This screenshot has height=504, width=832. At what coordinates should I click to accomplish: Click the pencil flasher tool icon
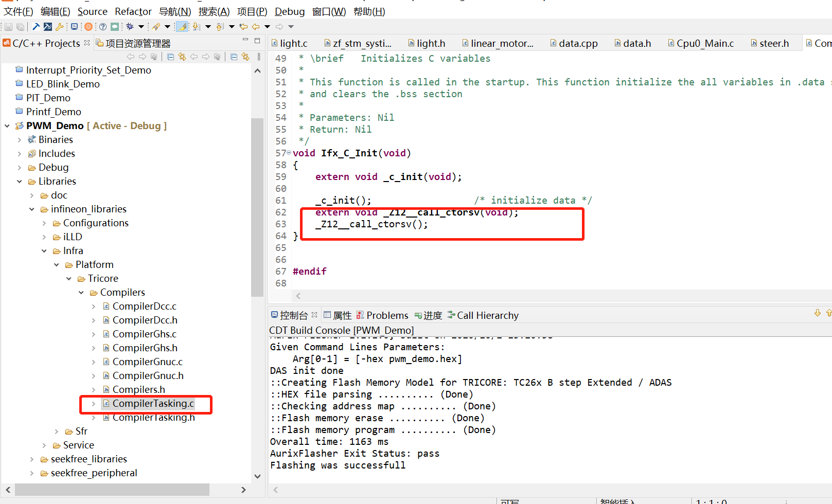pyautogui.click(x=156, y=27)
